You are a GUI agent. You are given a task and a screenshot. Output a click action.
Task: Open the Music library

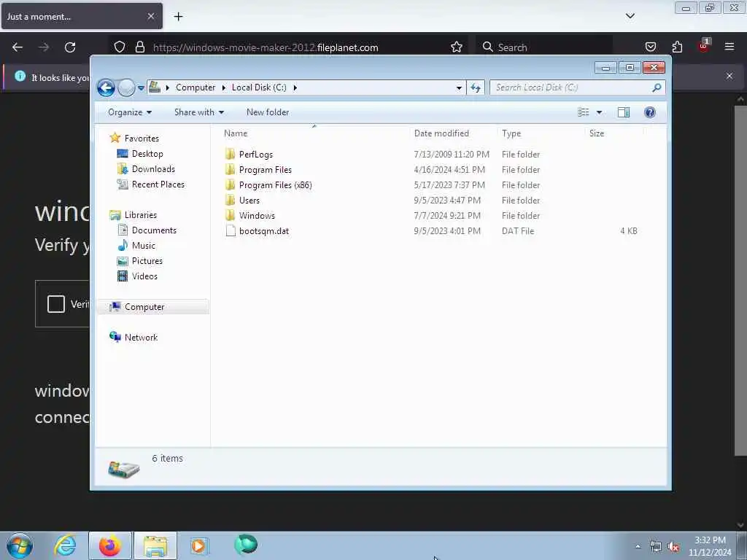[x=144, y=245]
